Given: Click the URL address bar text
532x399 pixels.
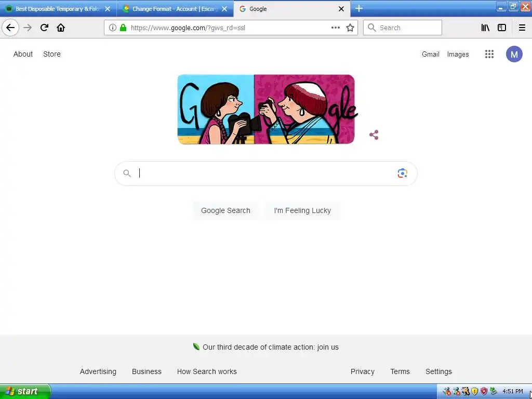Looking at the screenshot, I should pos(188,28).
